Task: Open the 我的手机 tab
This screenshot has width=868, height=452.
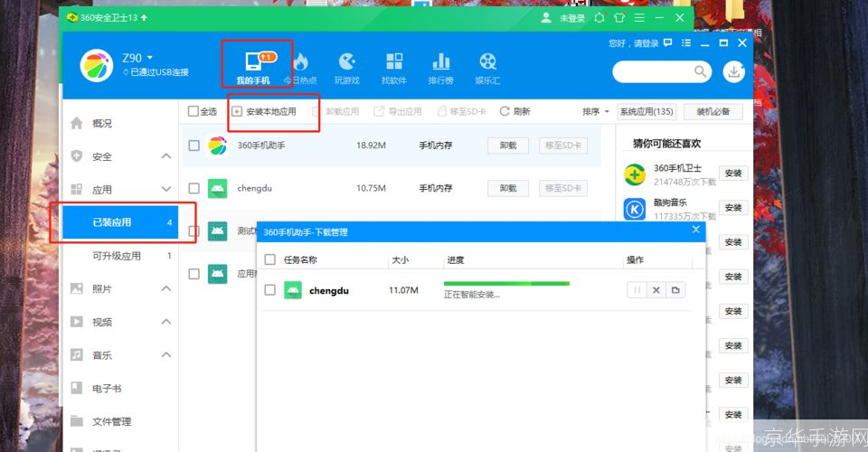Action: pyautogui.click(x=253, y=68)
